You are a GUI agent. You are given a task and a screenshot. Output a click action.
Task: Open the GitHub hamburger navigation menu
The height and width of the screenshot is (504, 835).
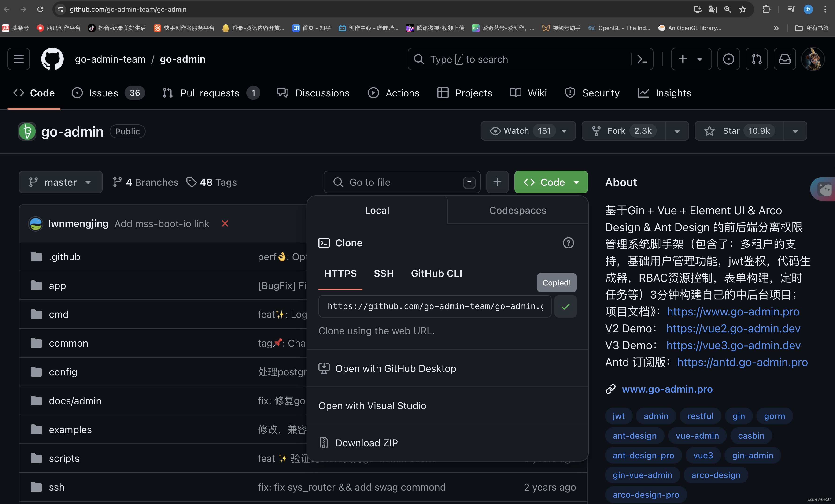19,59
